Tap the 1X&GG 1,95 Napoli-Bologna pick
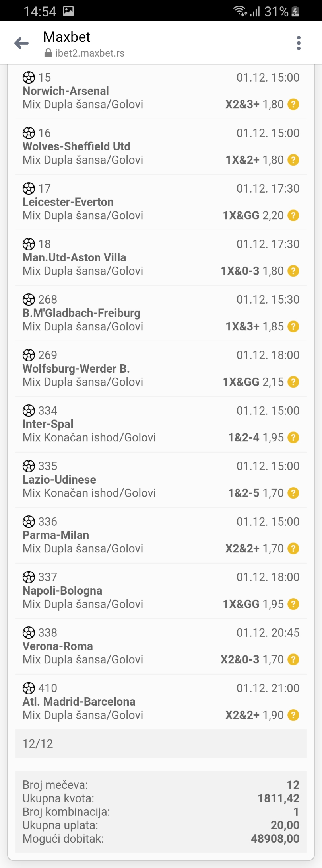Screen dimensions: 322x868 [x=253, y=604]
